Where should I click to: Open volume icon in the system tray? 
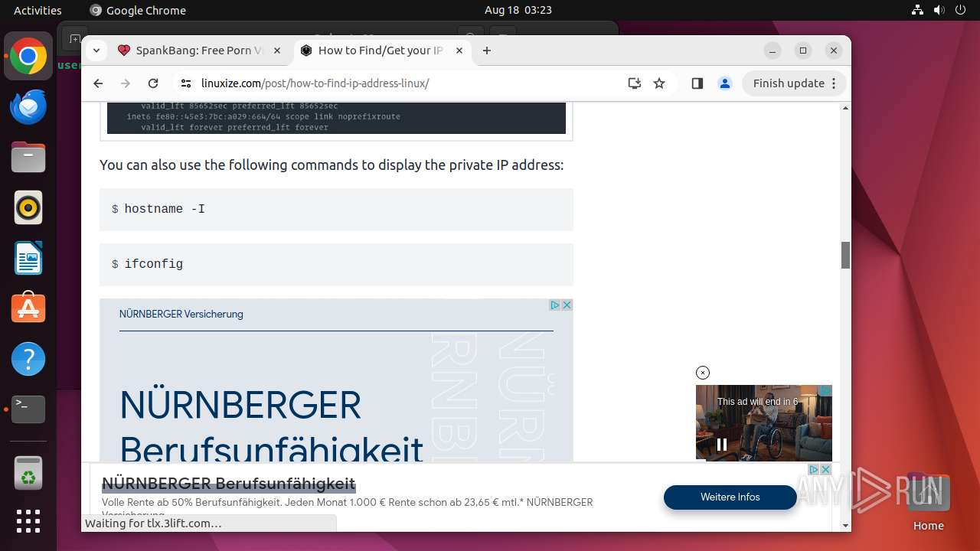point(939,10)
